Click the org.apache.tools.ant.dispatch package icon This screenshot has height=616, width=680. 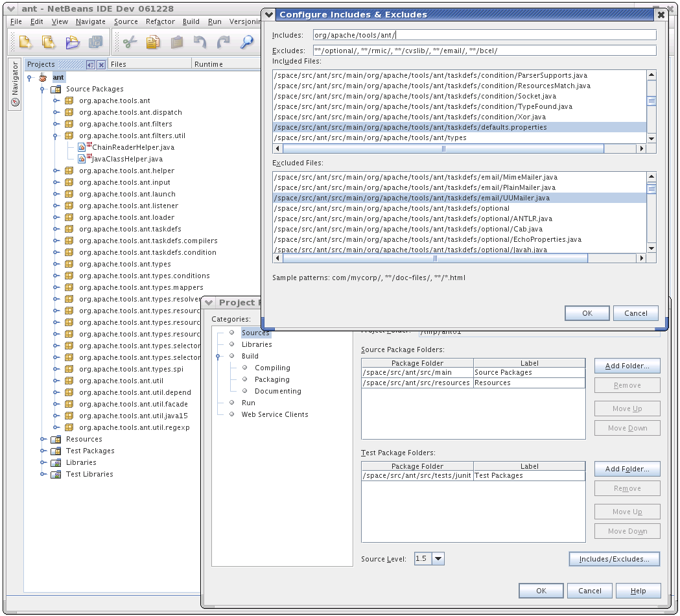[x=69, y=112]
